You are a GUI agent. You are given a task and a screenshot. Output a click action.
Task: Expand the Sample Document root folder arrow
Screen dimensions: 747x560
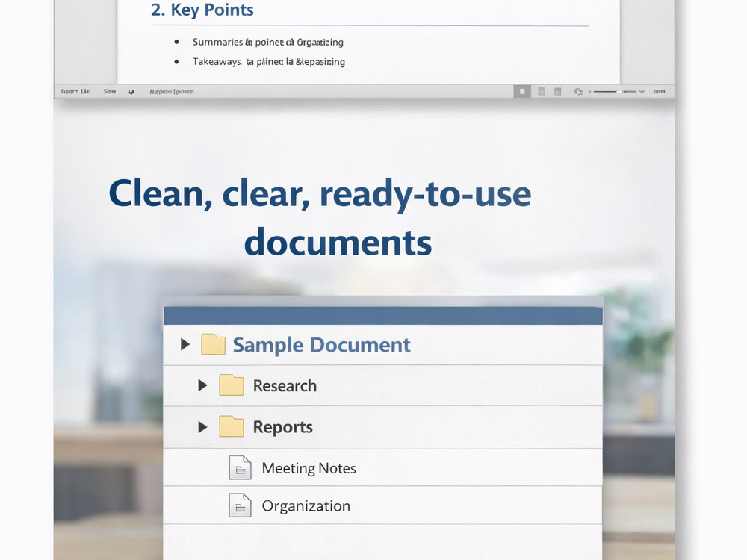click(185, 344)
